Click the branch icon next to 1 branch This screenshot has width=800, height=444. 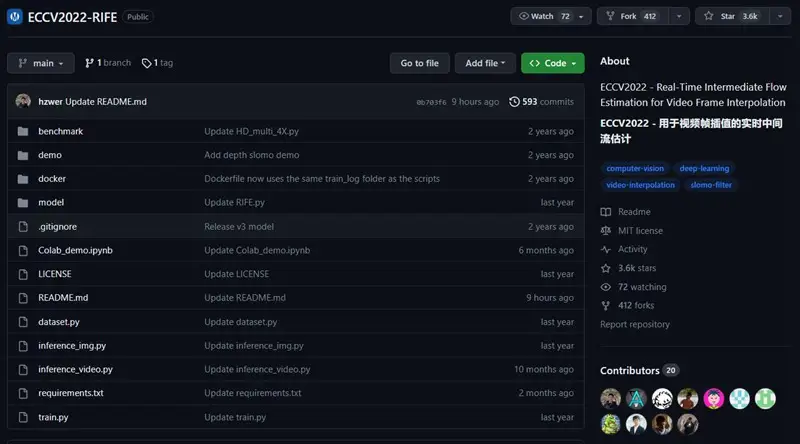[x=89, y=63]
